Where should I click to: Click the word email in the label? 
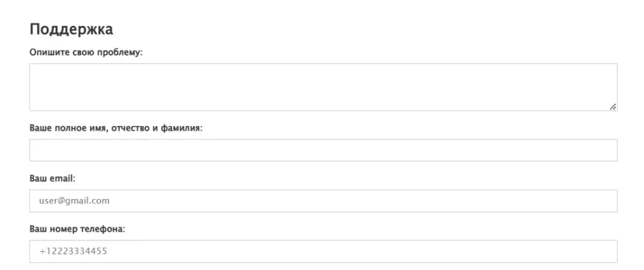coord(62,179)
